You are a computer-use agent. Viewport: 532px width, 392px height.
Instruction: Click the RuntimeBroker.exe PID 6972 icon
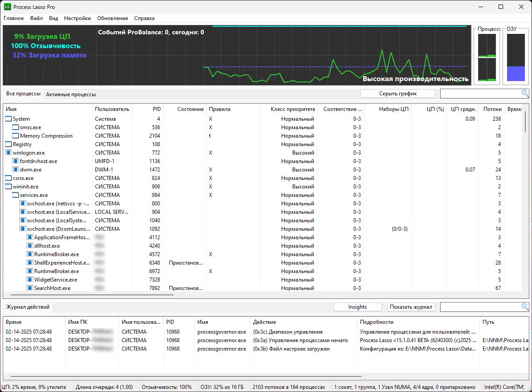pyautogui.click(x=30, y=271)
